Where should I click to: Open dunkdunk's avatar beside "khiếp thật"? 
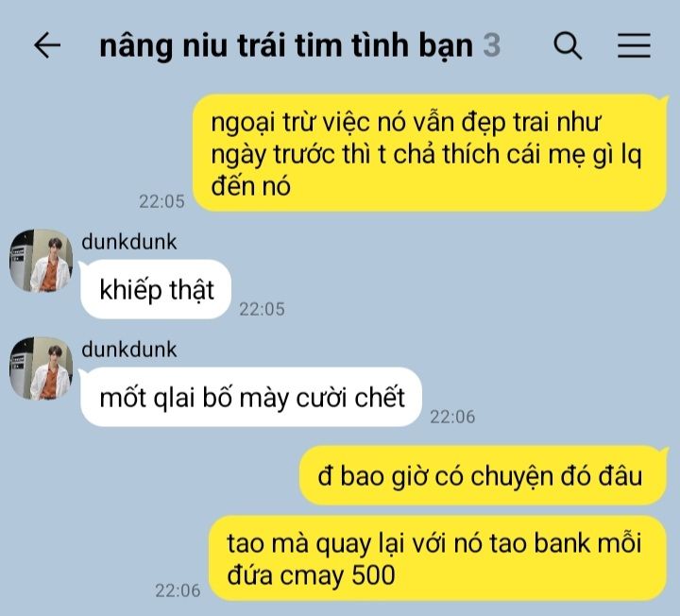(x=42, y=261)
